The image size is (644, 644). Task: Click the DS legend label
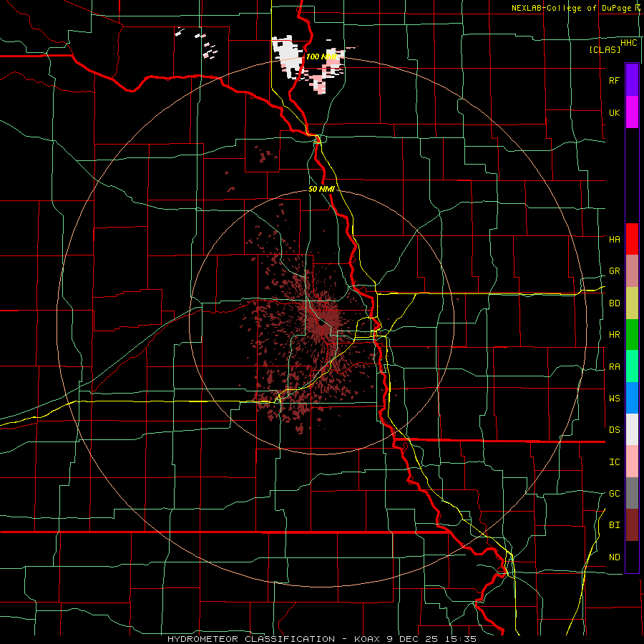click(614, 430)
